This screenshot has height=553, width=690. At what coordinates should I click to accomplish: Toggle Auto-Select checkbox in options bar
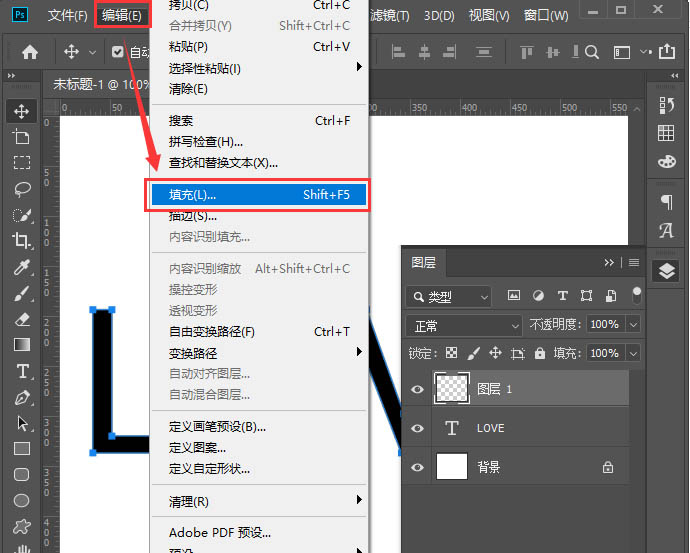click(117, 52)
